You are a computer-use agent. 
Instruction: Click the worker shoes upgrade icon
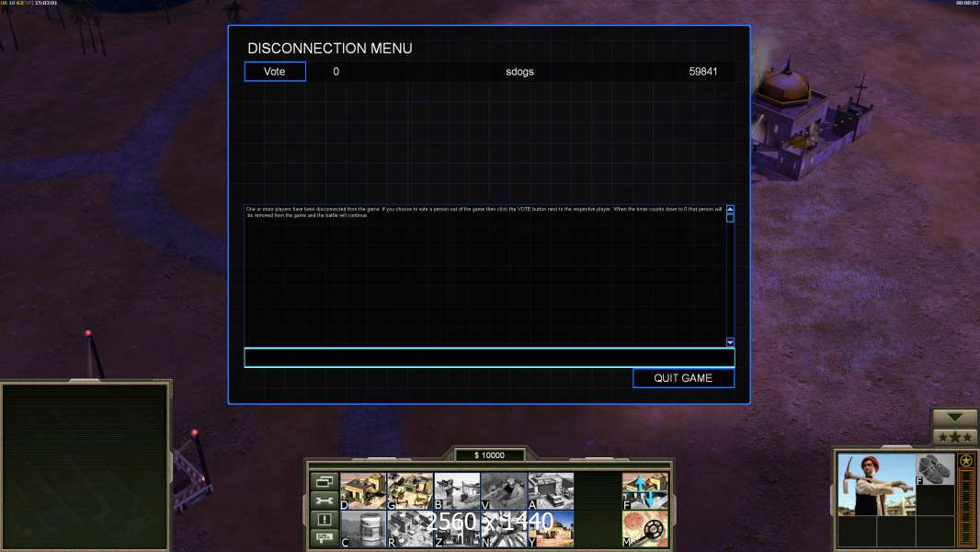[935, 469]
